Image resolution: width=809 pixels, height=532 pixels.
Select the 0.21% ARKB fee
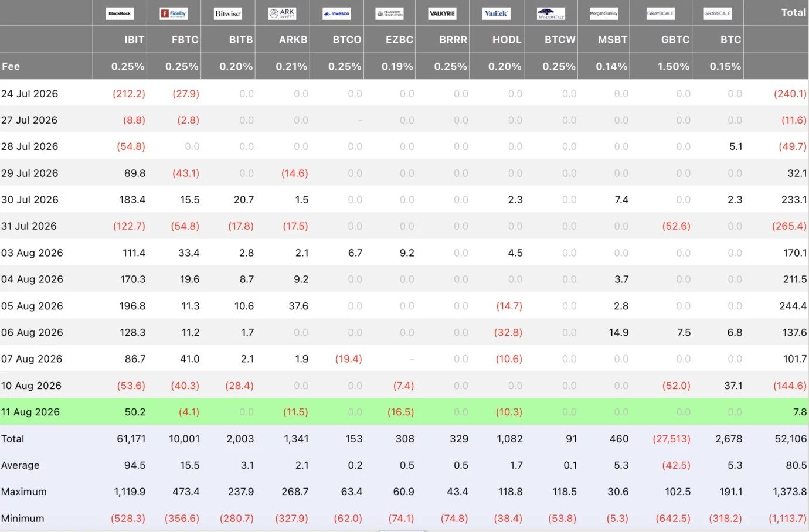(291, 67)
